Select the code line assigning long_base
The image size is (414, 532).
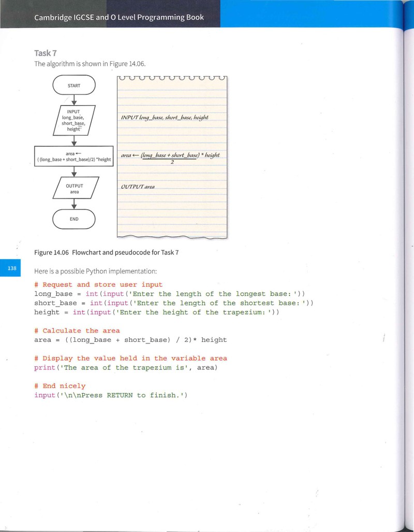(x=170, y=294)
